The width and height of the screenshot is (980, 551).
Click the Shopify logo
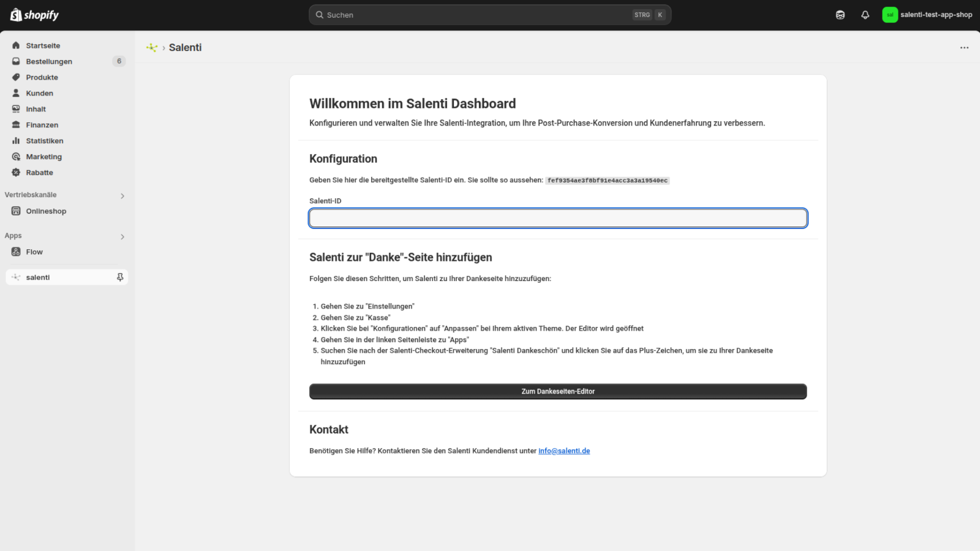point(34,15)
